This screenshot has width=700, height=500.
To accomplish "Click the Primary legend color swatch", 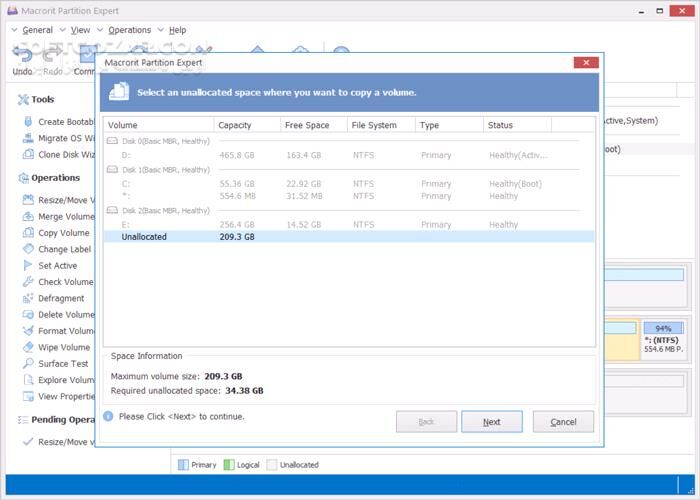I will (183, 465).
